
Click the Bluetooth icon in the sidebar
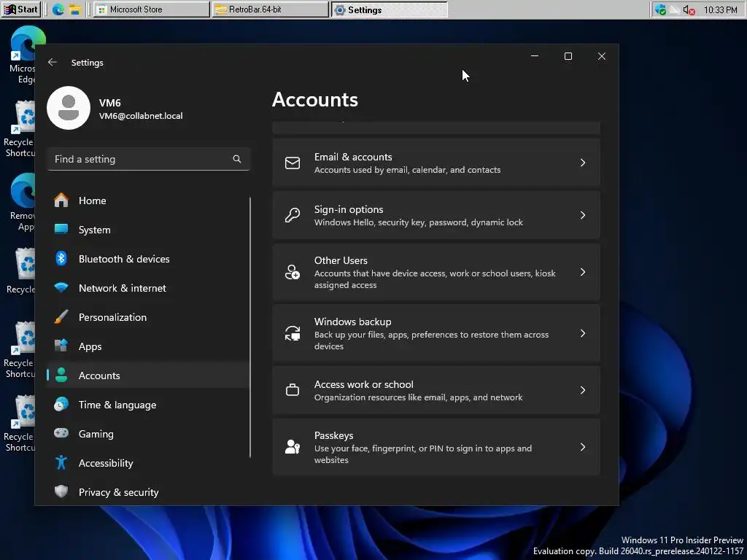(61, 259)
